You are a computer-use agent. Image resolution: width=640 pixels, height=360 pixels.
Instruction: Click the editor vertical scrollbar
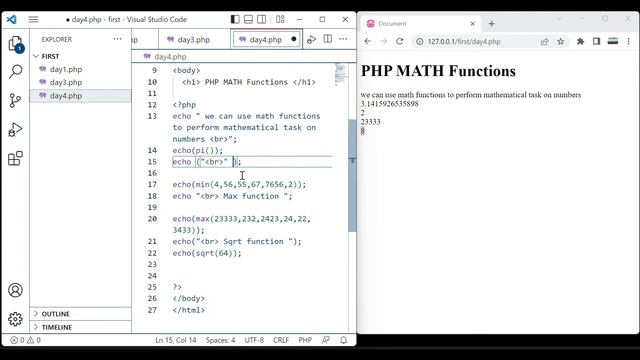pyautogui.click(x=352, y=176)
